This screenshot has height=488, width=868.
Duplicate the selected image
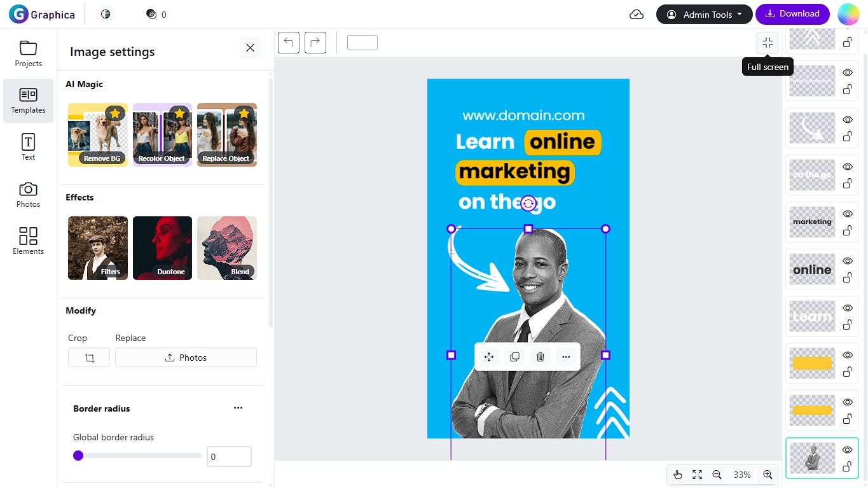[514, 357]
